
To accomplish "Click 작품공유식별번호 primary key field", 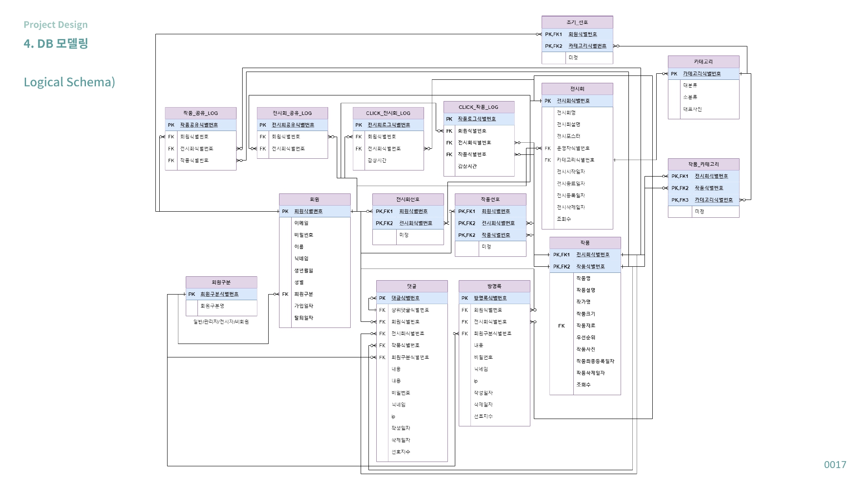I will (x=199, y=125).
